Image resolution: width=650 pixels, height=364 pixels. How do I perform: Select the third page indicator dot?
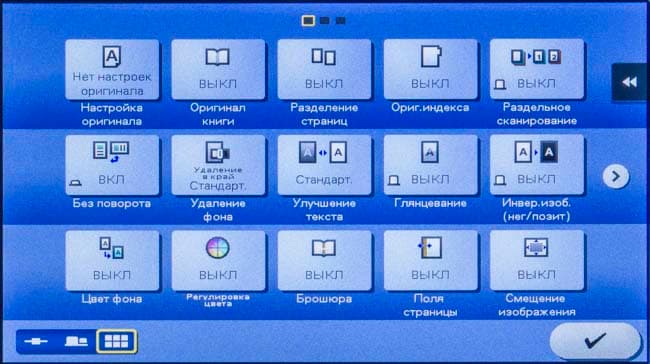pos(340,20)
